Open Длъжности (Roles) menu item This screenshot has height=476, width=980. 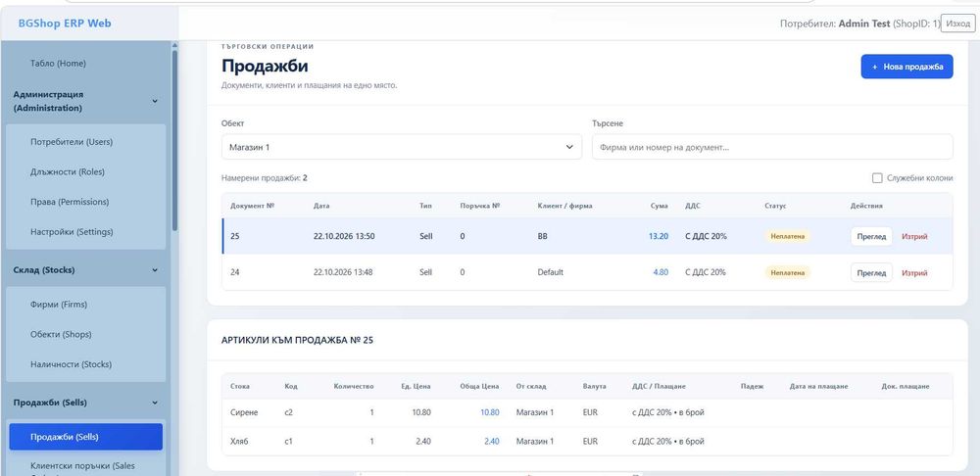(x=68, y=171)
